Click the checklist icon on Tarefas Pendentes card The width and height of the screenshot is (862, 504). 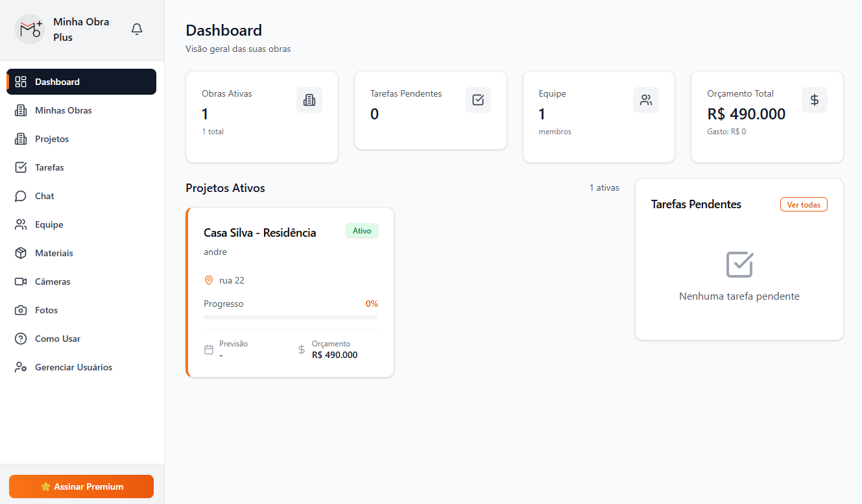coord(478,100)
